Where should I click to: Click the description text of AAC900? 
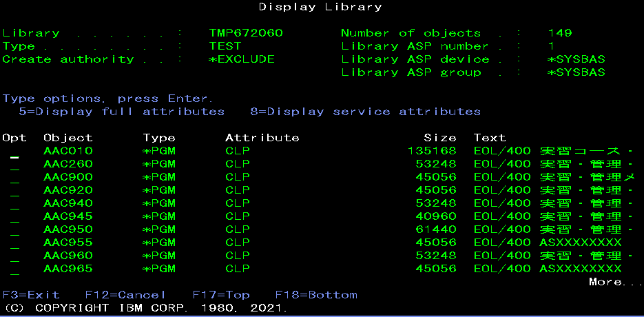tap(555, 177)
